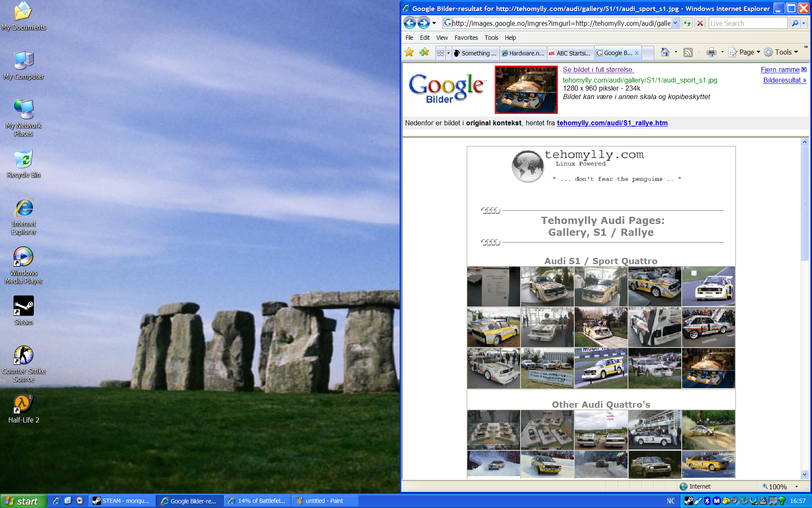Expand the Home button dropdown
The height and width of the screenshot is (508, 812).
click(x=676, y=52)
